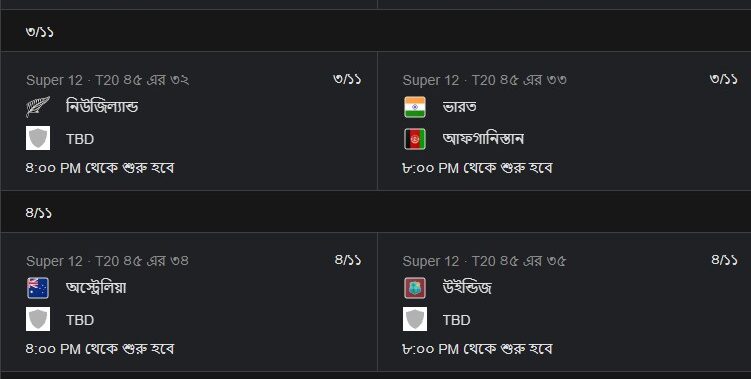This screenshot has width=751, height=379.
Task: Open the ভারত team name
Action: [459, 106]
